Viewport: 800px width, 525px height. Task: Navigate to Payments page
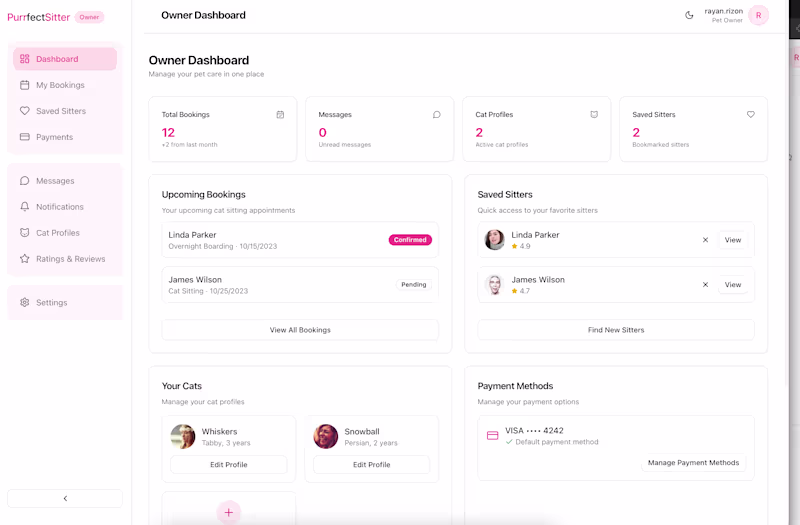tap(65, 137)
